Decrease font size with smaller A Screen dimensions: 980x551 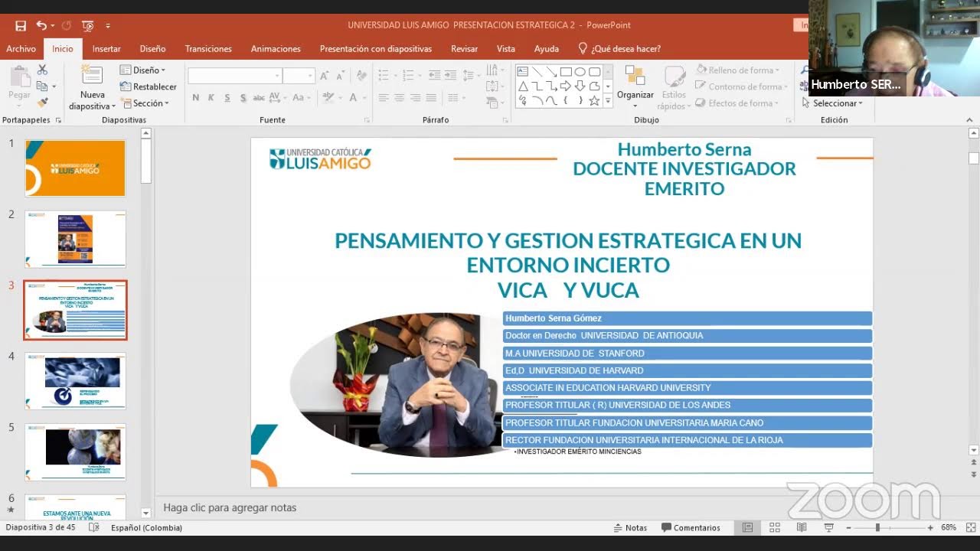340,76
